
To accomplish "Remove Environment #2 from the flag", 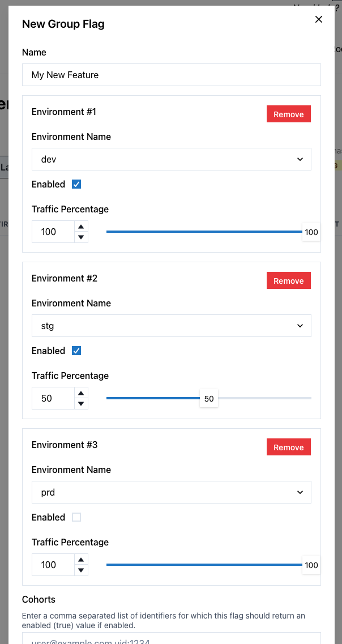I will [288, 281].
